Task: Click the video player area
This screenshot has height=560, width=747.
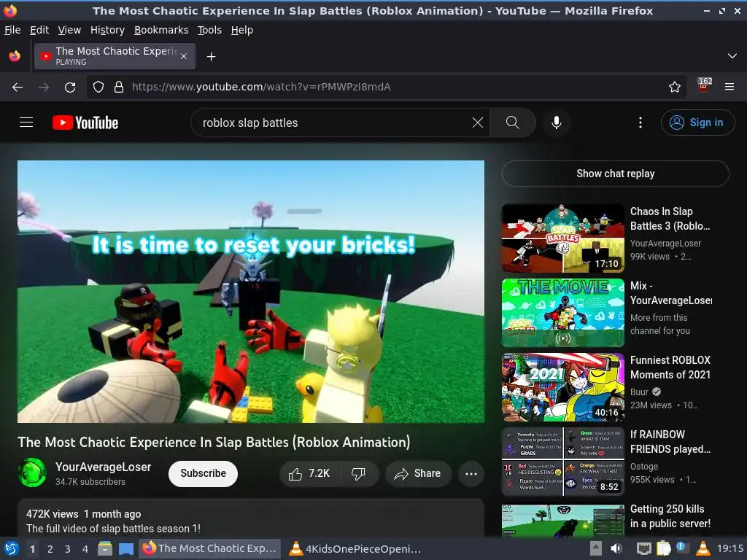Action: [x=251, y=292]
